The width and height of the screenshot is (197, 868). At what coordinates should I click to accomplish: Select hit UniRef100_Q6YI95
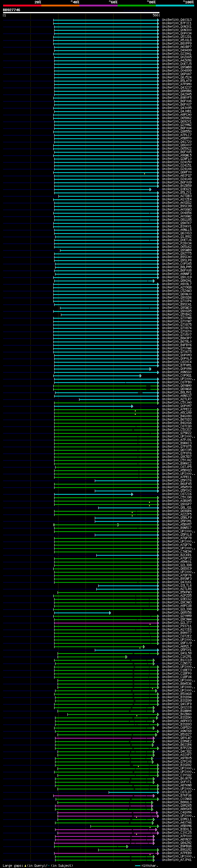[177, 450]
